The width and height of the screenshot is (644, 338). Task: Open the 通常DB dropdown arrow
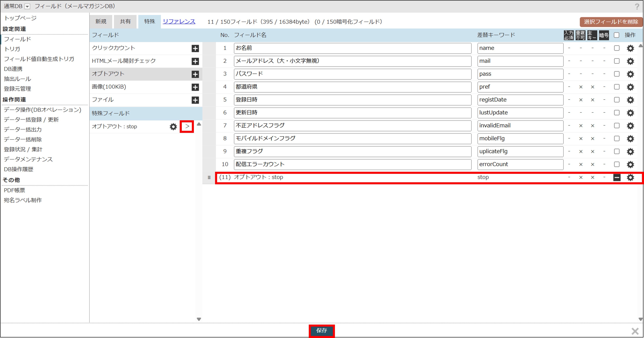click(x=27, y=7)
